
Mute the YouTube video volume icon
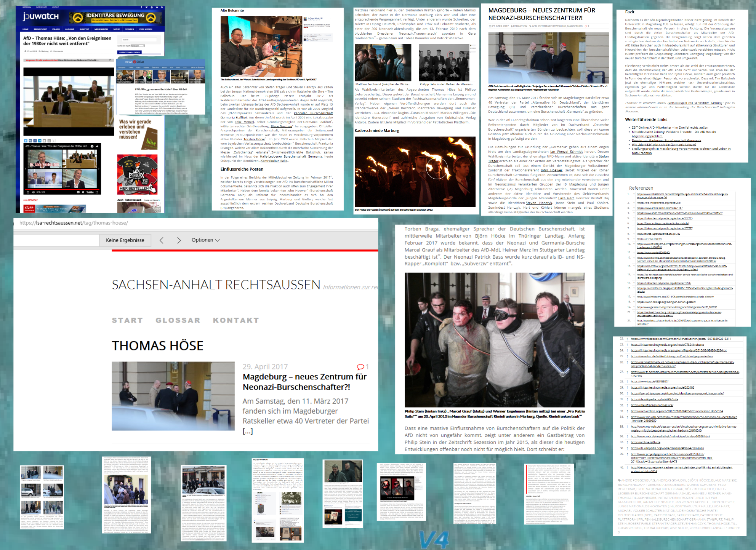[x=33, y=192]
